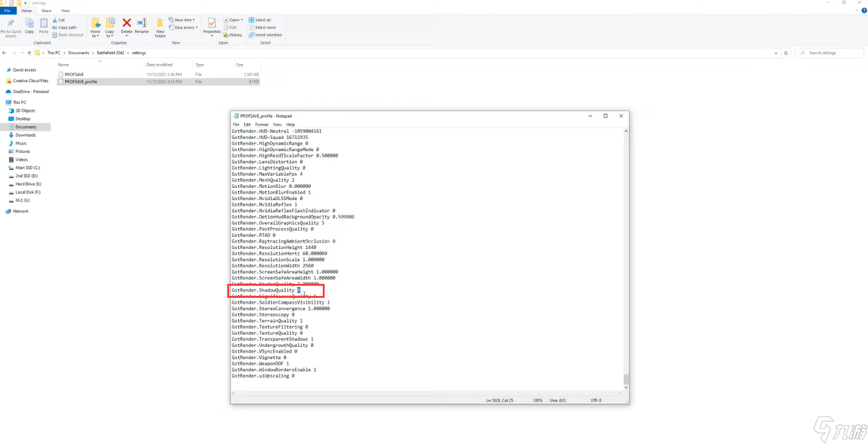Screen dimensions: 868x447
Task: Sort by Date modified column header
Action: 159,65
